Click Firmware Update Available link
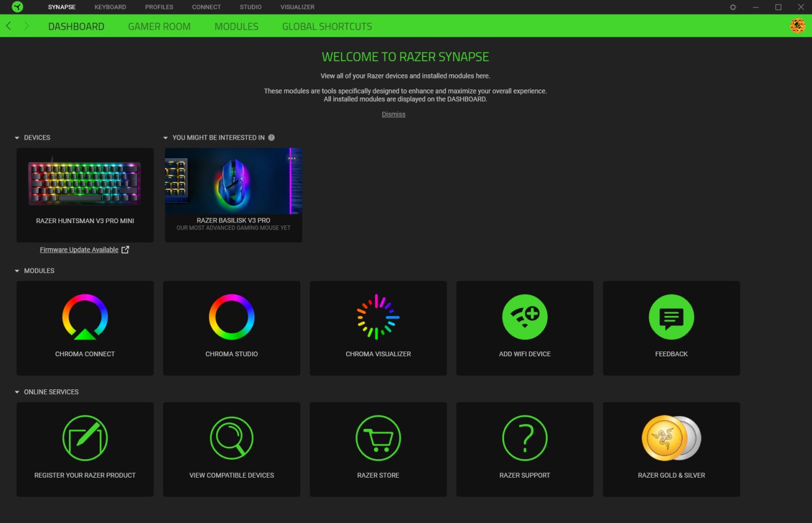Viewport: 812px width, 523px height. tap(79, 250)
